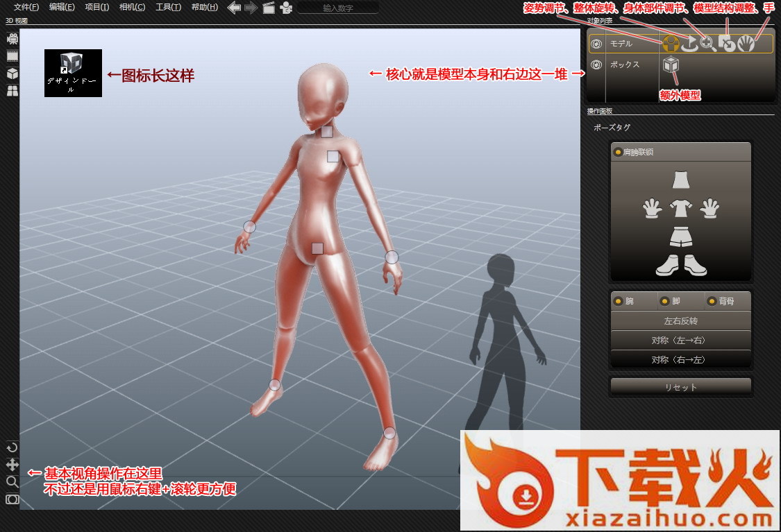Click the add-model figure icon in toolbar
Viewport: 781px width, 532px height.
point(286,8)
